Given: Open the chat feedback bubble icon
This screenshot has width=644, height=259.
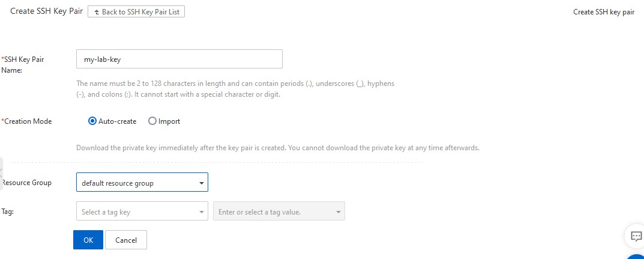Looking at the screenshot, I should point(636,237).
